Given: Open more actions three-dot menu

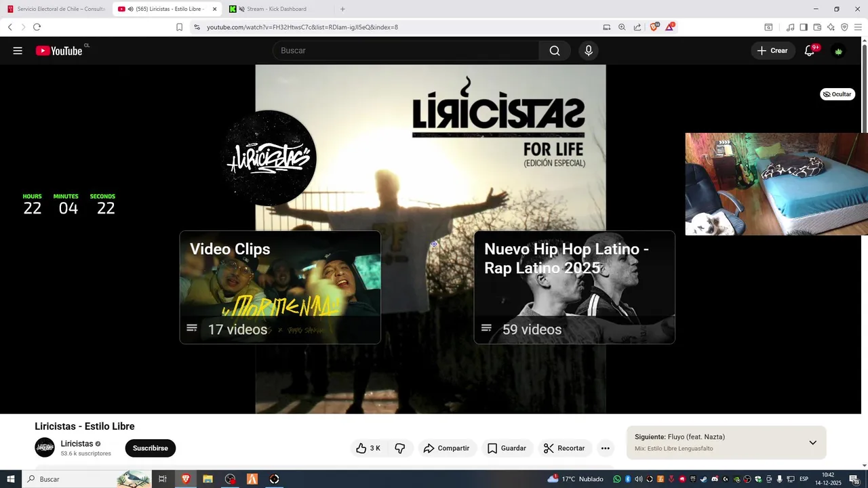Looking at the screenshot, I should pyautogui.click(x=606, y=448).
